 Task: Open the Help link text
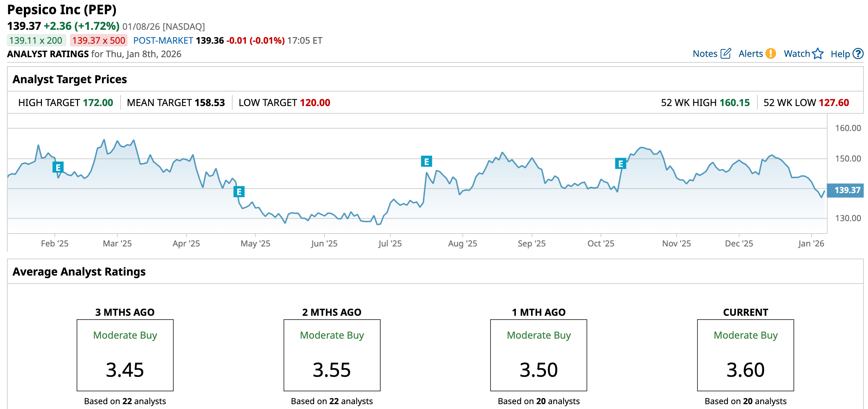point(840,54)
